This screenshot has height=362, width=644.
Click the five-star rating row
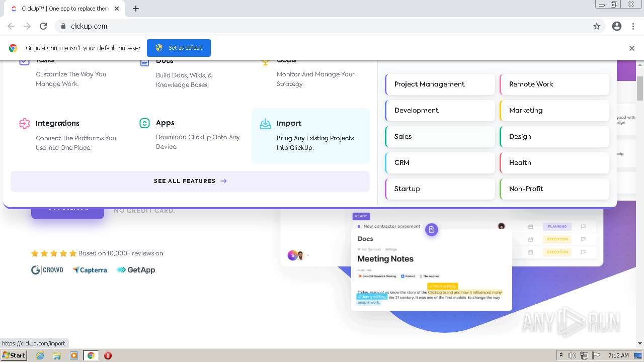[x=54, y=253]
